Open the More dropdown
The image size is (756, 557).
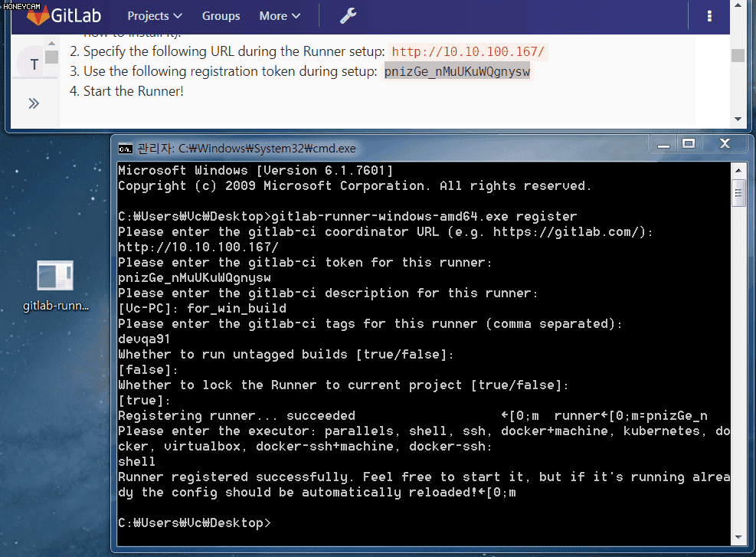click(279, 15)
